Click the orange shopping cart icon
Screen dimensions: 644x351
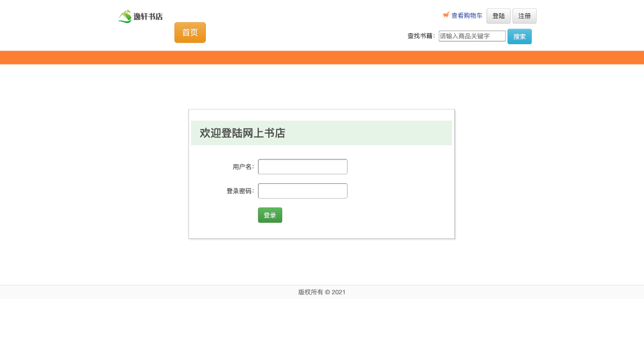pos(446,15)
